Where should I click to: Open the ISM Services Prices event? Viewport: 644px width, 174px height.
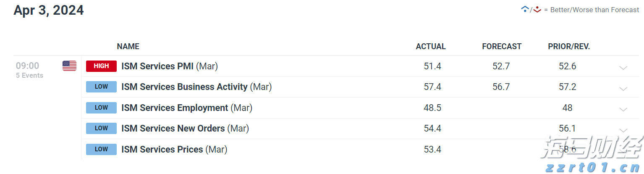[x=162, y=149]
